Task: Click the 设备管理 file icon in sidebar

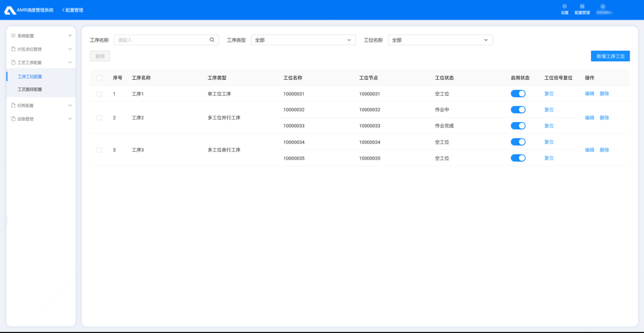Action: pos(13,119)
